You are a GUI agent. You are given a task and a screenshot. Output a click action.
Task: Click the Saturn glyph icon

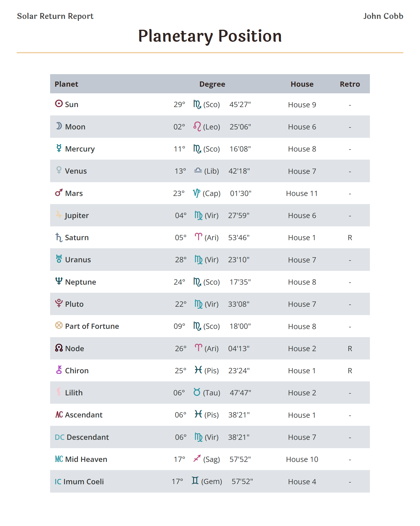click(x=59, y=237)
